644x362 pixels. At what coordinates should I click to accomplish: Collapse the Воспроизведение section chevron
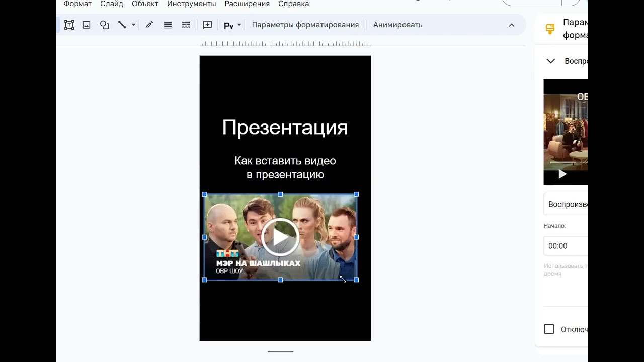tap(551, 61)
